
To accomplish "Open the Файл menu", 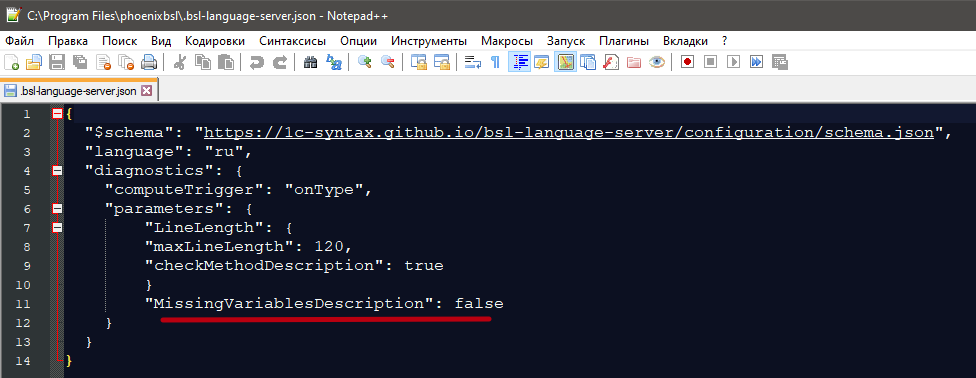I will click(19, 41).
